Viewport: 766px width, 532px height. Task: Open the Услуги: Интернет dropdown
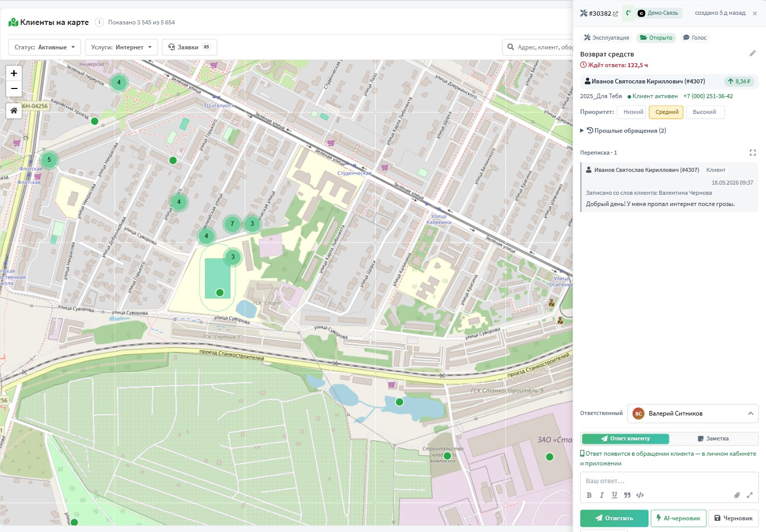pyautogui.click(x=121, y=47)
